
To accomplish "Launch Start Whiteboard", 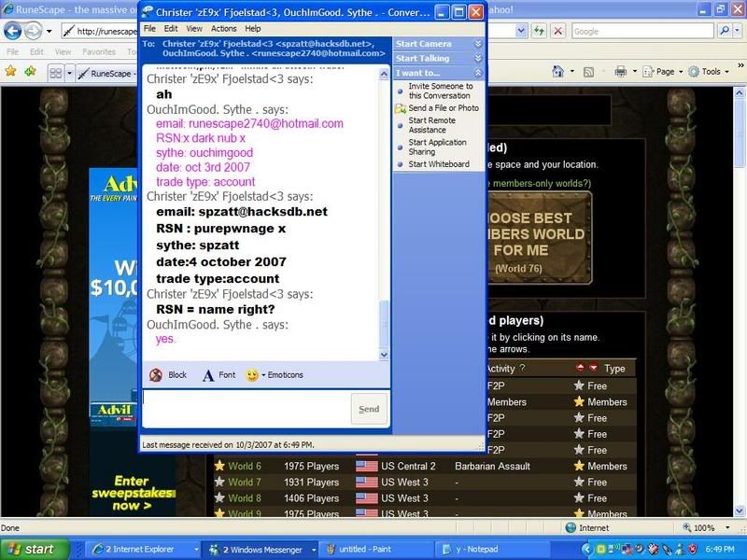I will click(433, 164).
